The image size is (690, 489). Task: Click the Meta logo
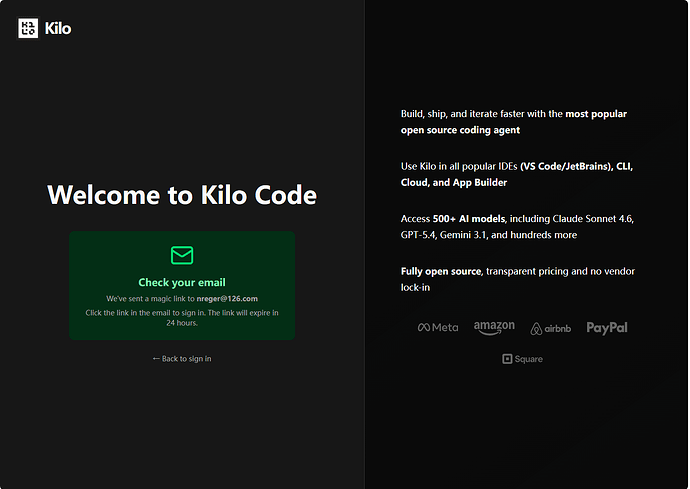coord(438,327)
